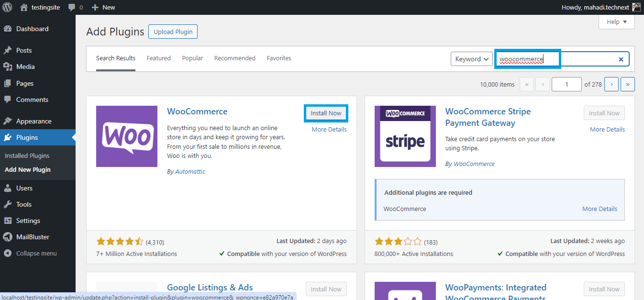The width and height of the screenshot is (644, 300).
Task: Clear the search field with X
Action: click(621, 59)
